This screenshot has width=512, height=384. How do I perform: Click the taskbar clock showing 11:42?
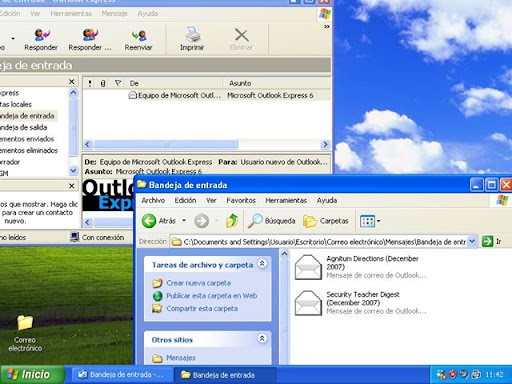494,375
